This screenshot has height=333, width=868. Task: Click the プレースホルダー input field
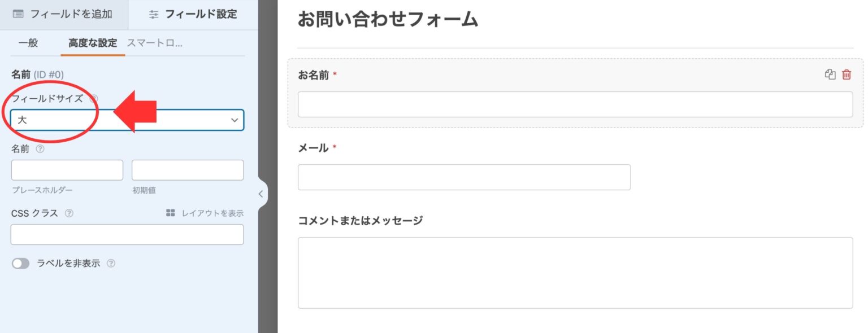coord(67,170)
